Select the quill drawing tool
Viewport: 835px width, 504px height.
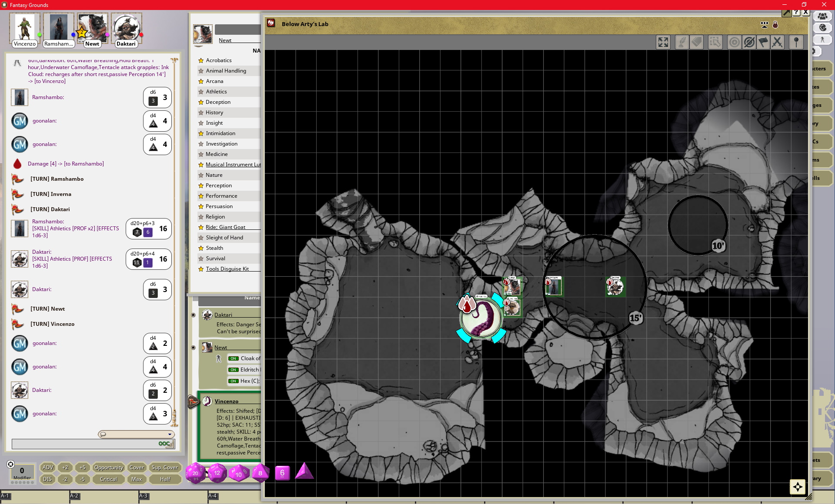point(681,42)
